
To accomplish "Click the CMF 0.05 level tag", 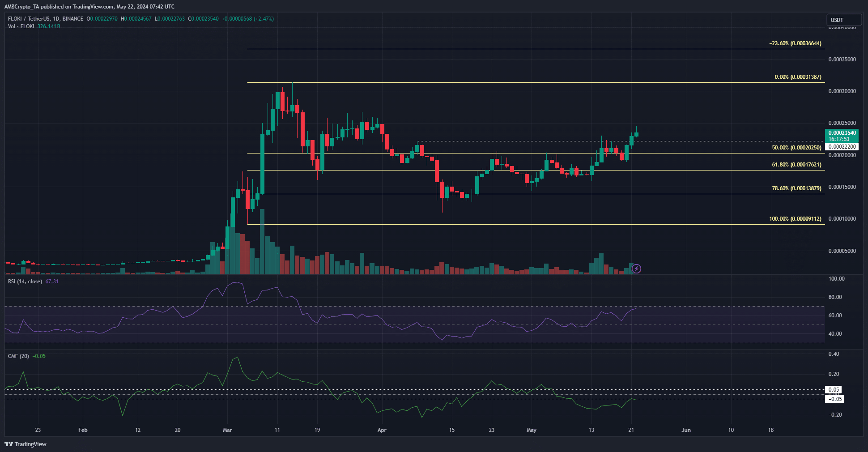I will coord(834,390).
